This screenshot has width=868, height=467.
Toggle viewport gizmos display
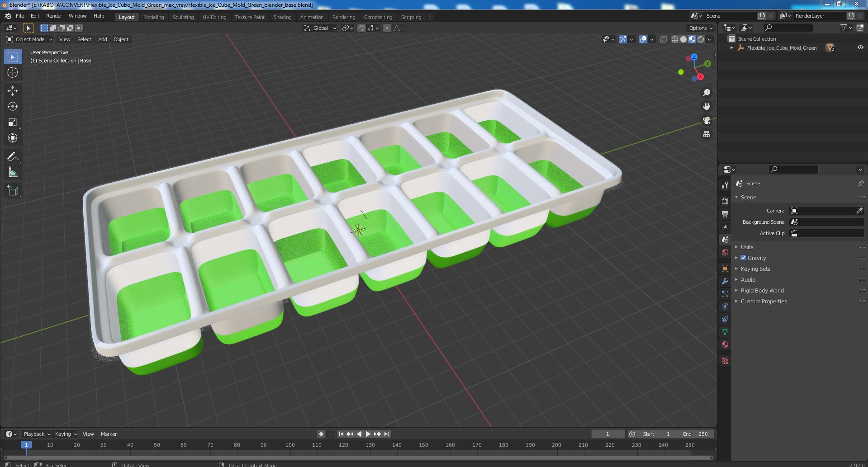623,39
